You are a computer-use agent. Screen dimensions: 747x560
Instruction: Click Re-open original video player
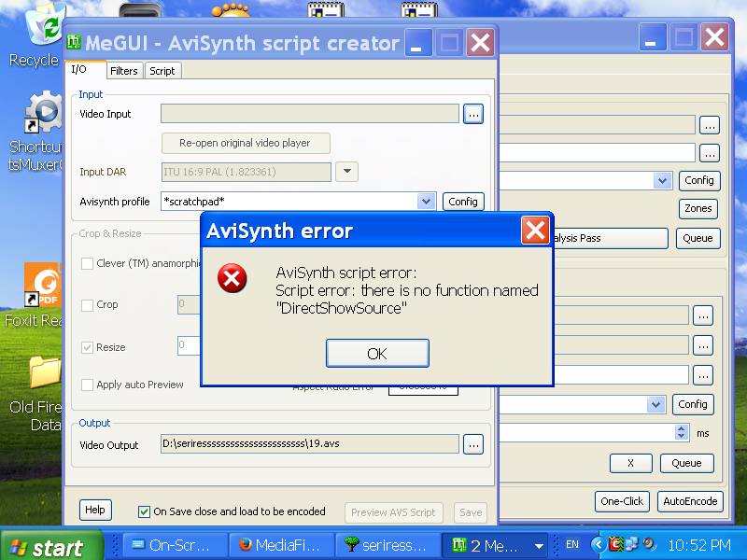pyautogui.click(x=246, y=144)
